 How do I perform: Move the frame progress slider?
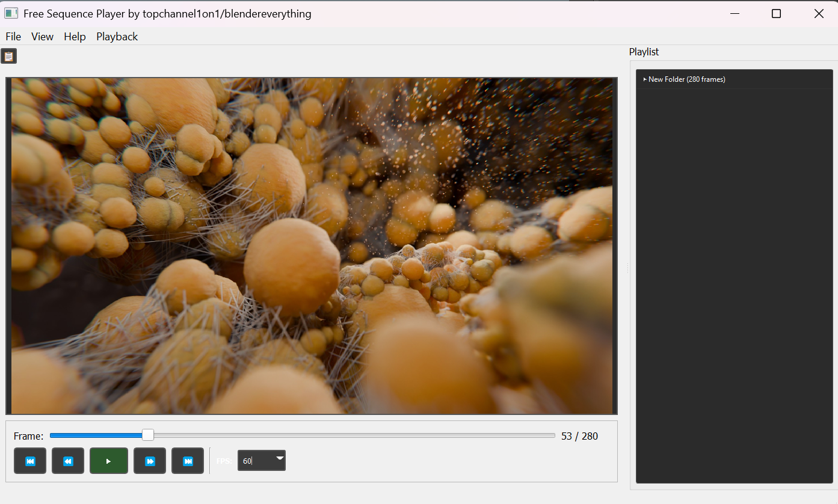pos(301,435)
